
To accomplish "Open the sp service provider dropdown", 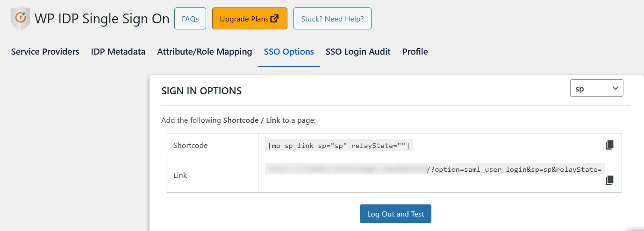I will click(597, 88).
